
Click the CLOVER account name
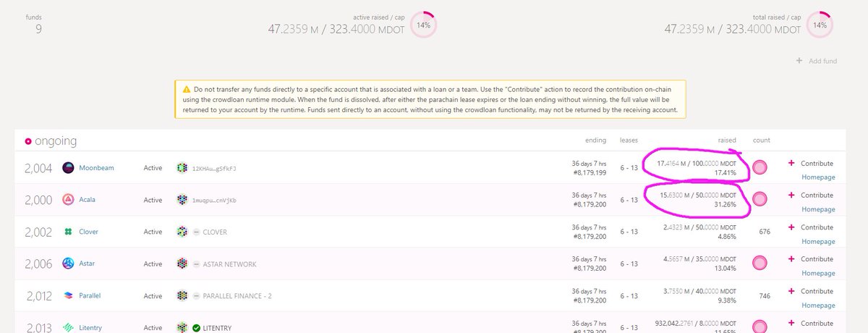216,232
